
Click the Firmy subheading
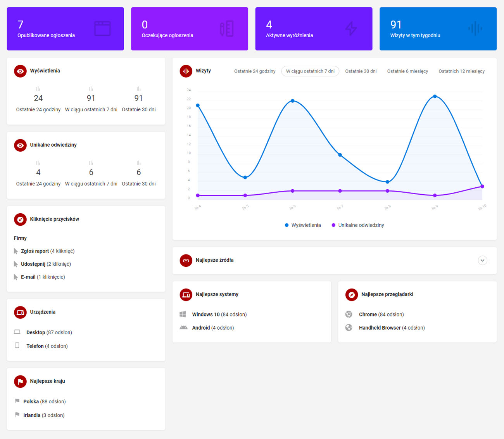(x=20, y=238)
